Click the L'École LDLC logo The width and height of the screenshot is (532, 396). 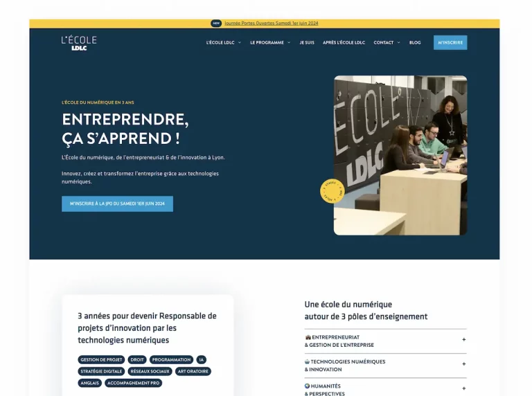click(79, 43)
